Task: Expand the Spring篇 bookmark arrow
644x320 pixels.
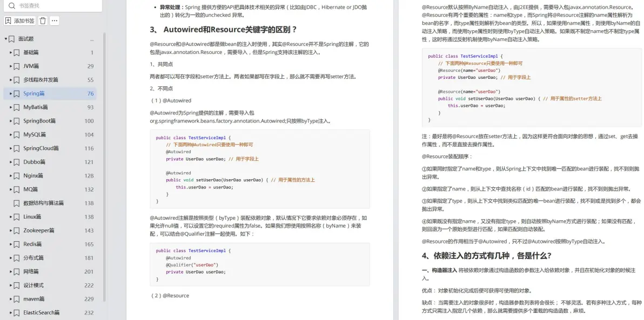Action: (x=11, y=93)
